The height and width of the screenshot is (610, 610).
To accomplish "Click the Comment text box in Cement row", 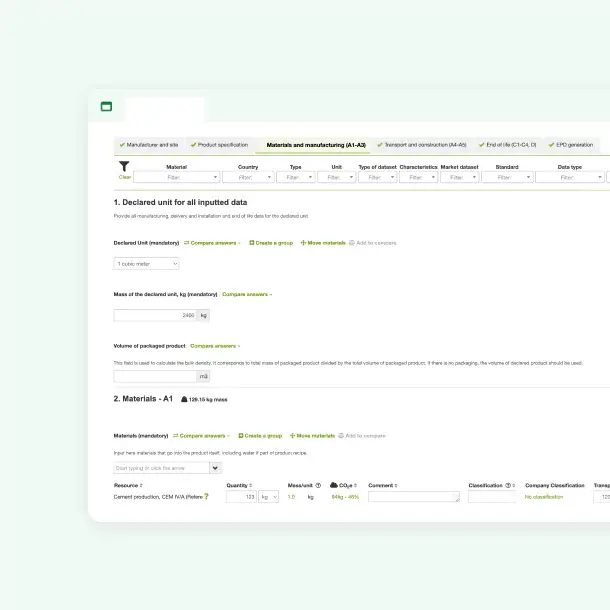I will pos(414,497).
